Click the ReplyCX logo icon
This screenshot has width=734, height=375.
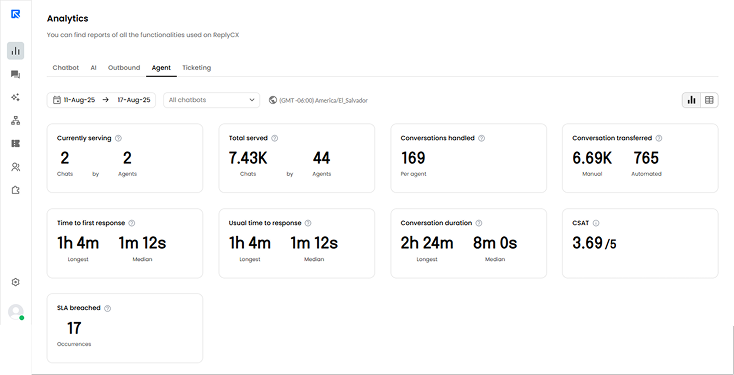coord(15,14)
